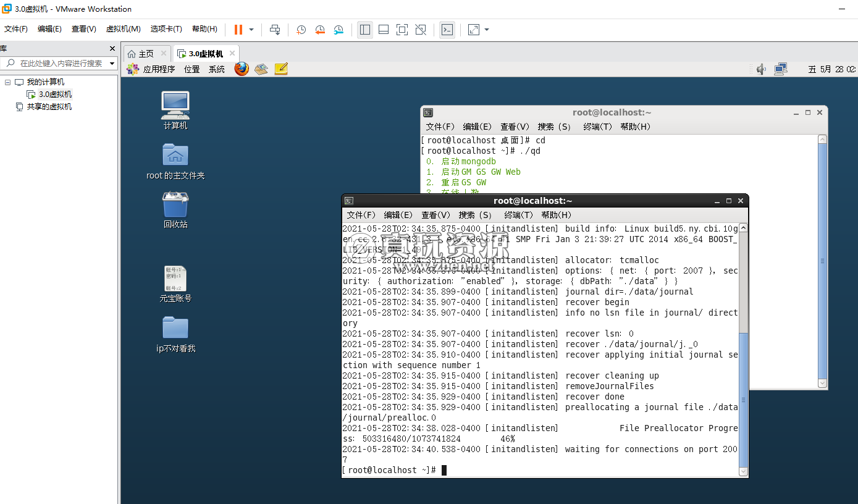Open the 回收站 desktop icon
Viewport: 858px width, 504px height.
(175, 210)
